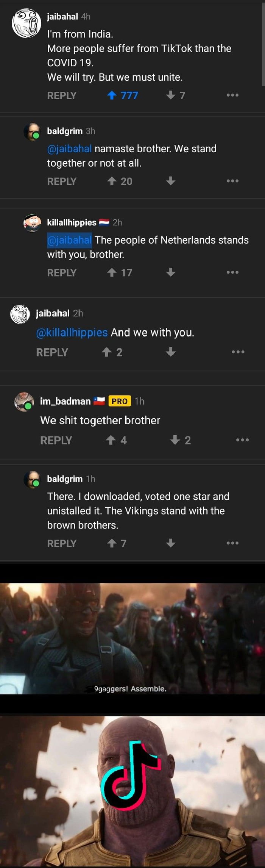View jaibahal's avatar on the top comment
This screenshot has width=265, height=868.
[26, 23]
